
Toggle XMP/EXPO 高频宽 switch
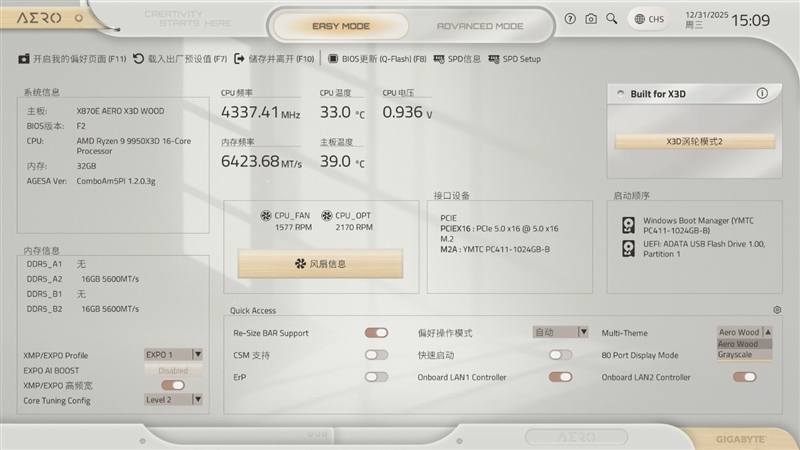point(173,385)
